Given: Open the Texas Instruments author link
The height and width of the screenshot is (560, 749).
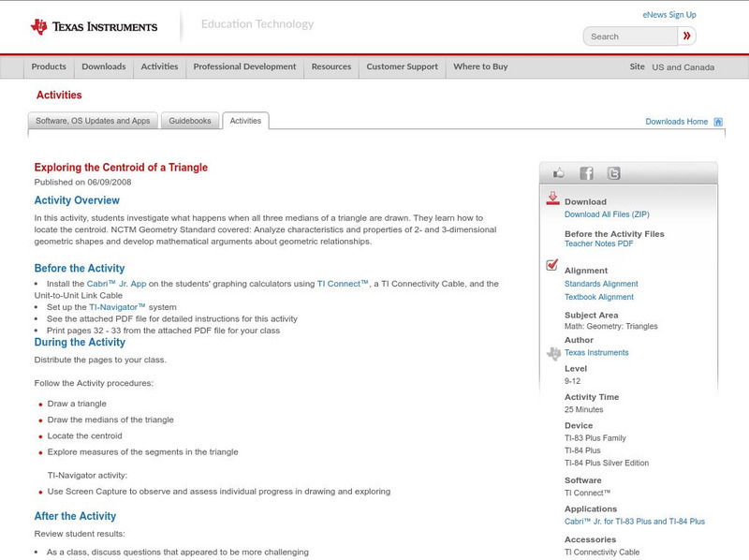Looking at the screenshot, I should pos(596,353).
